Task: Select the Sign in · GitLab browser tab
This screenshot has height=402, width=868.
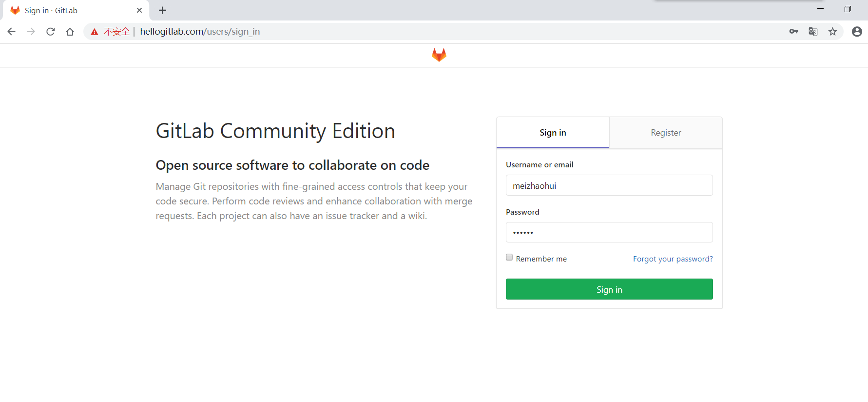Action: [x=76, y=10]
